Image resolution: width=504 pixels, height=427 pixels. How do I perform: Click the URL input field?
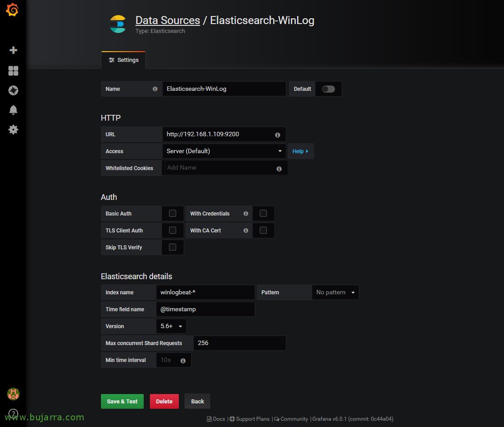224,134
